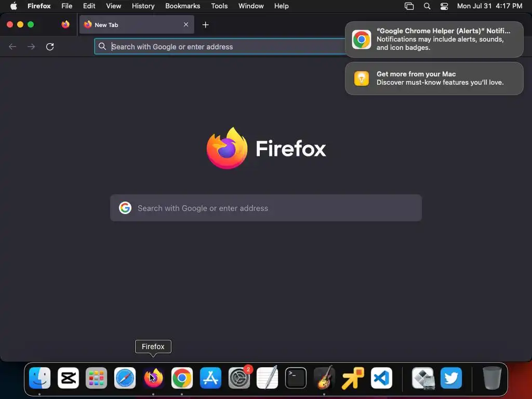Open Control Center in the menu bar
This screenshot has width=532, height=399.
[x=444, y=6]
